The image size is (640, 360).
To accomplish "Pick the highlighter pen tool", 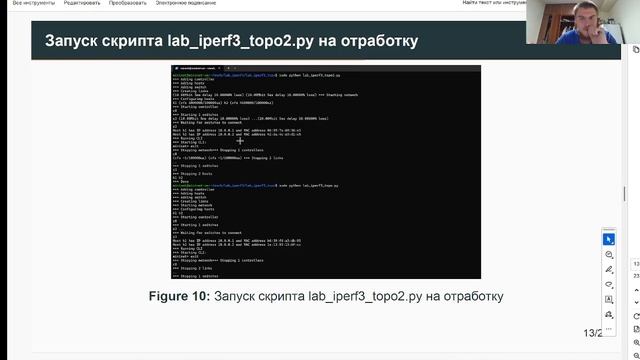I will pos(609,269).
